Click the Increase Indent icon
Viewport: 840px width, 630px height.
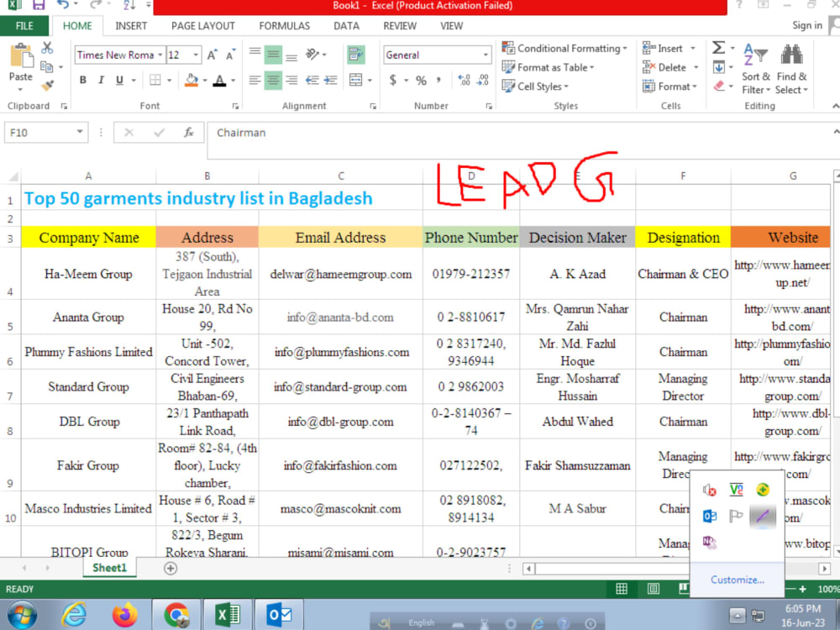[x=330, y=80]
